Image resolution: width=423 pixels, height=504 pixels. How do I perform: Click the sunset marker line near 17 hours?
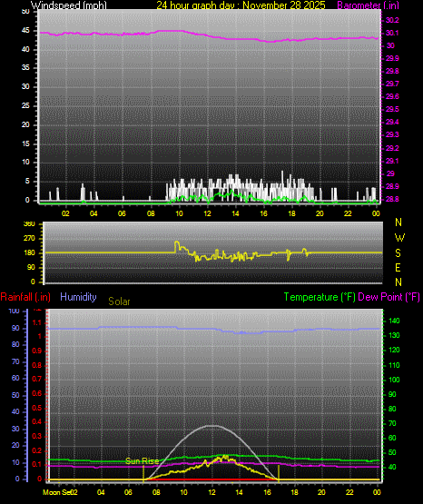[x=279, y=472]
